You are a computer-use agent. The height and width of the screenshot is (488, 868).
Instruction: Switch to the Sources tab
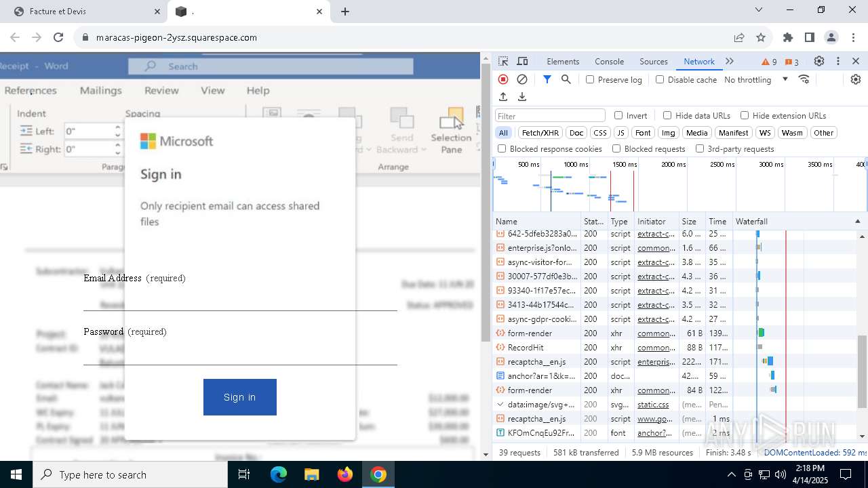[654, 61]
